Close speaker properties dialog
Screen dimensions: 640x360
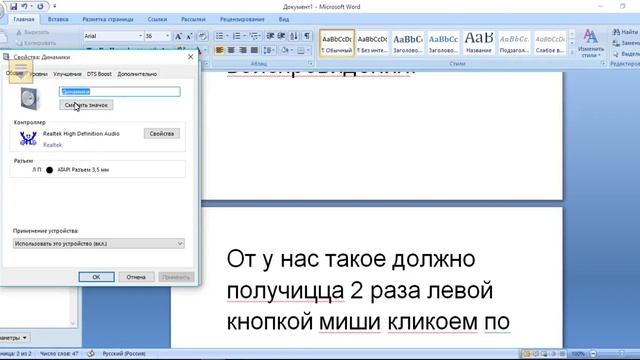click(x=190, y=57)
